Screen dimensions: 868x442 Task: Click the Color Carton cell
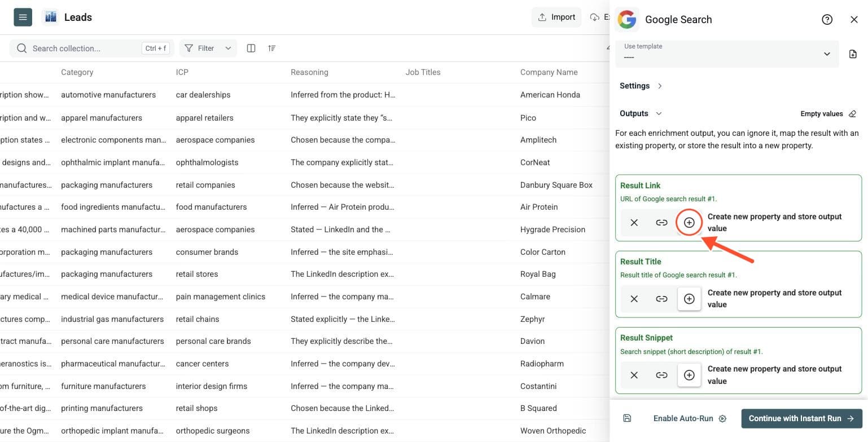pos(543,252)
